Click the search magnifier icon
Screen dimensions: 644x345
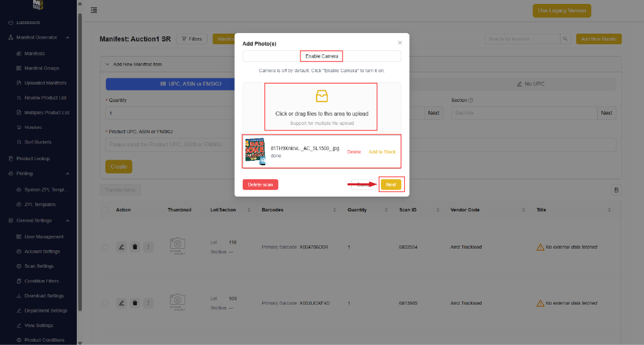coord(566,39)
